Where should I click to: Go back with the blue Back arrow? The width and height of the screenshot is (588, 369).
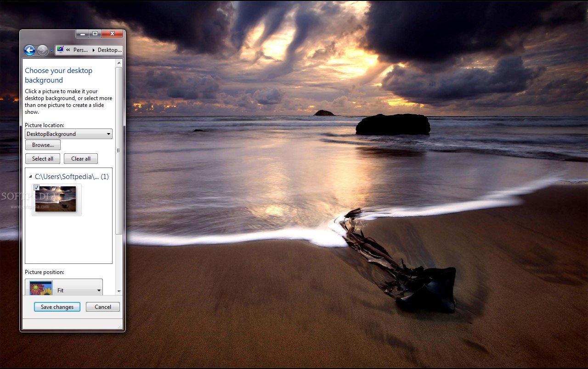pos(29,50)
